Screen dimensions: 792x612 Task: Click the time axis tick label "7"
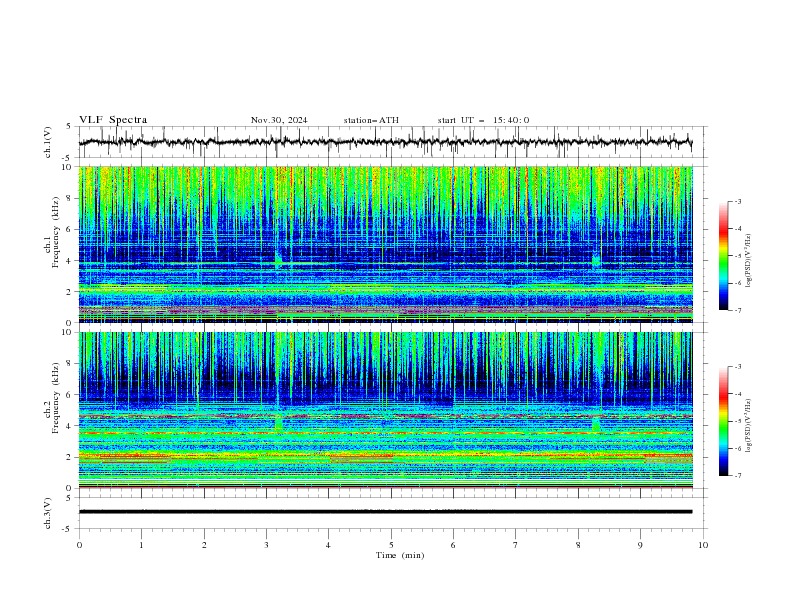516,545
